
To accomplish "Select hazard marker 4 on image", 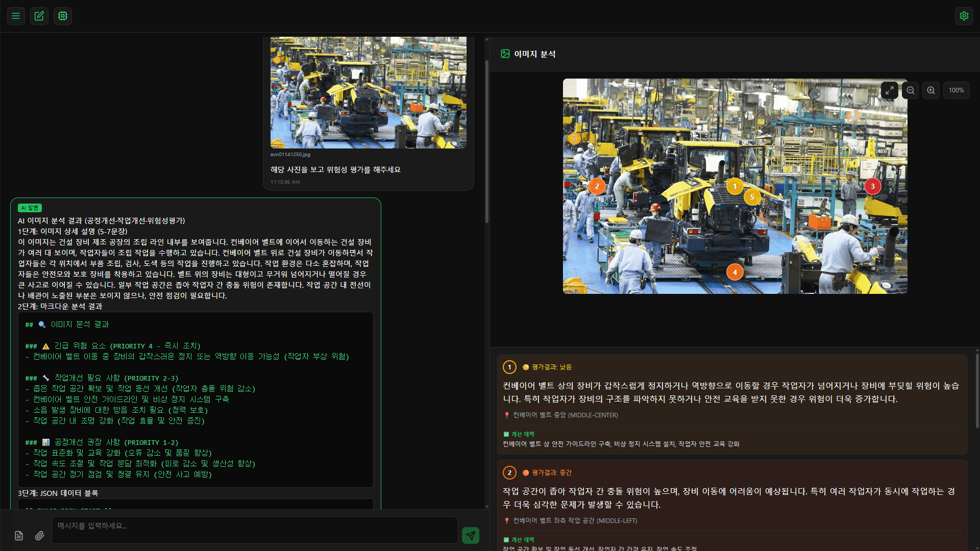I will (734, 272).
